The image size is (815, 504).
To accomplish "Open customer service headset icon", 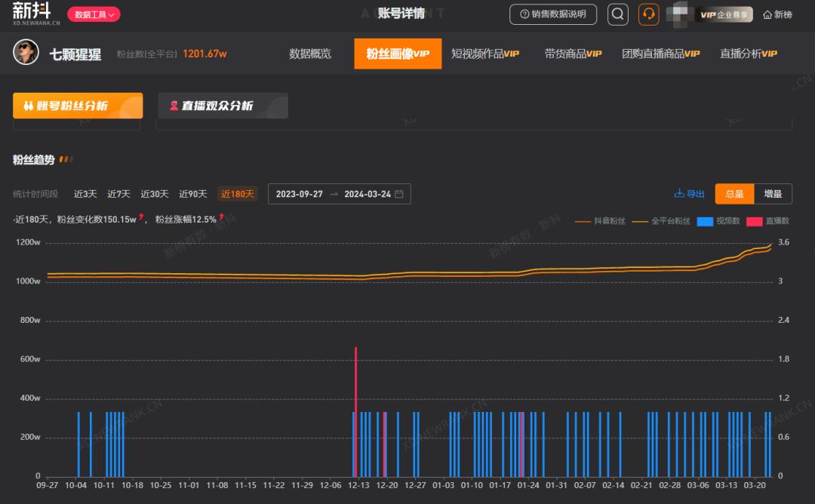I will click(x=648, y=14).
